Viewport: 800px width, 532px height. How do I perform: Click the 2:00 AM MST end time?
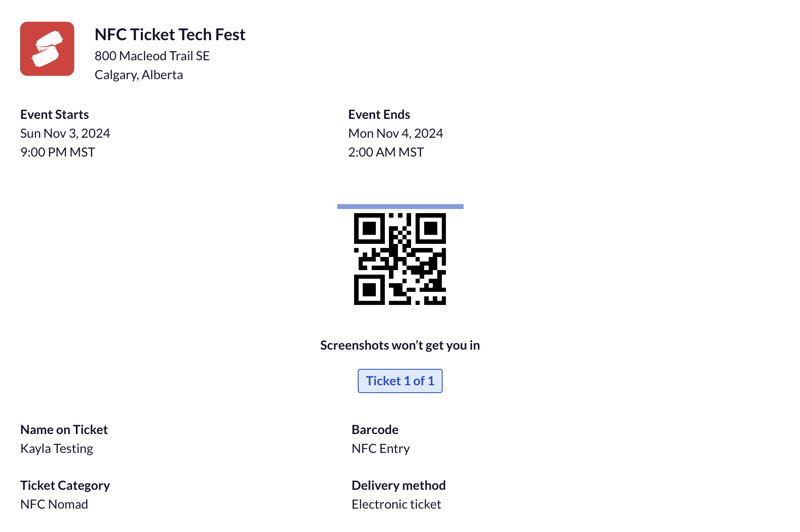click(386, 152)
